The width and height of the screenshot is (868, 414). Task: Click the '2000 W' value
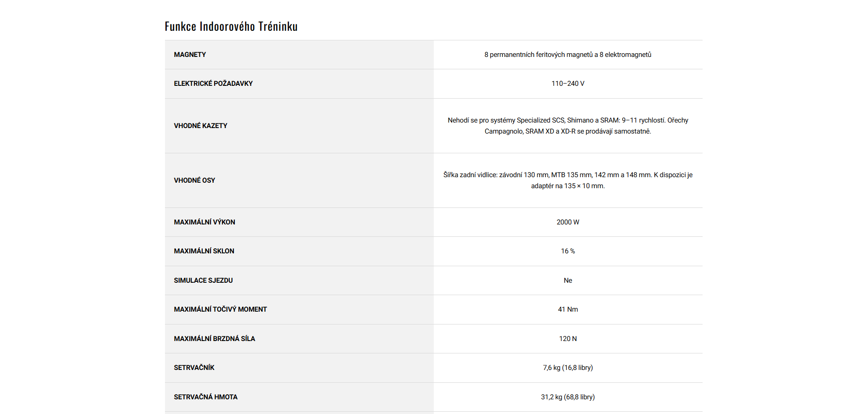point(567,222)
